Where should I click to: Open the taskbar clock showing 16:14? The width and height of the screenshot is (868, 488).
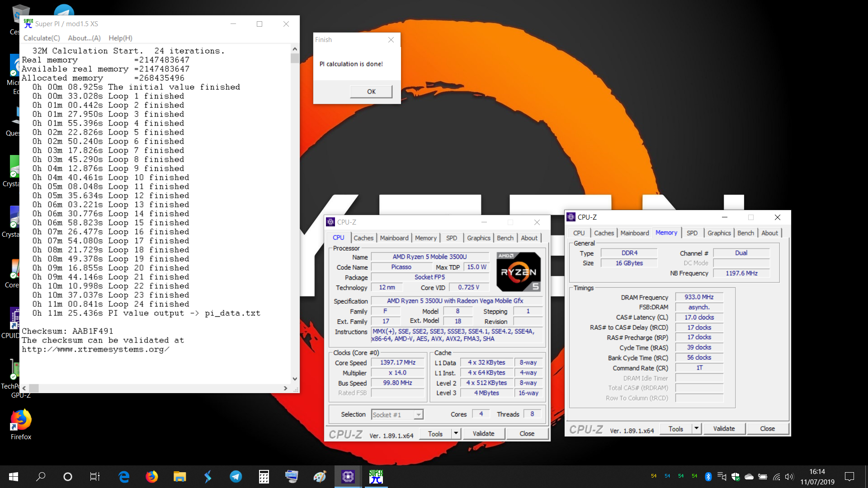[x=817, y=477]
